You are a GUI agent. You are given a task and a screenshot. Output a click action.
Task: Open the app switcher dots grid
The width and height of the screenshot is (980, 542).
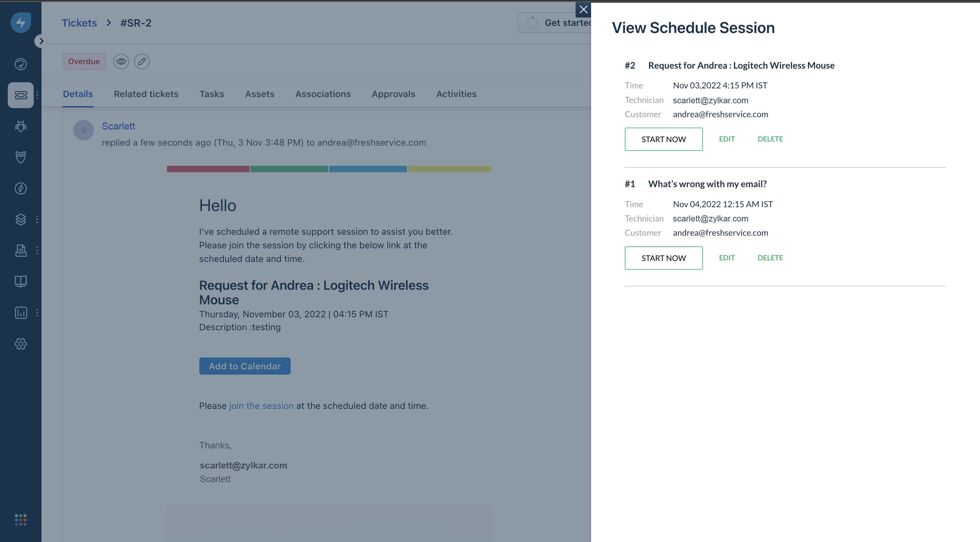20,520
